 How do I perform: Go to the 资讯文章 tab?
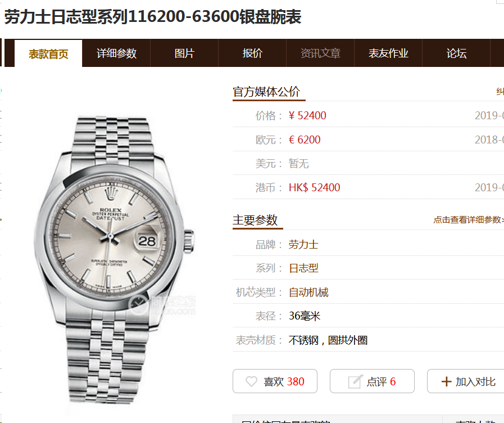[320, 53]
